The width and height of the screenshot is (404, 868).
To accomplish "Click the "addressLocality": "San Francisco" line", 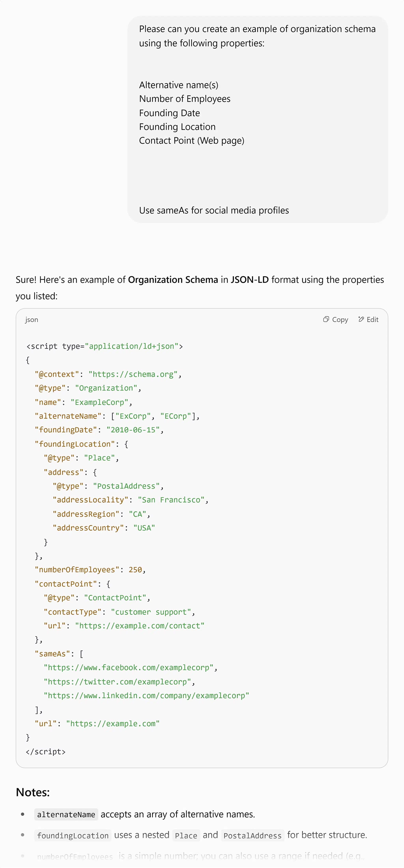I will point(131,500).
